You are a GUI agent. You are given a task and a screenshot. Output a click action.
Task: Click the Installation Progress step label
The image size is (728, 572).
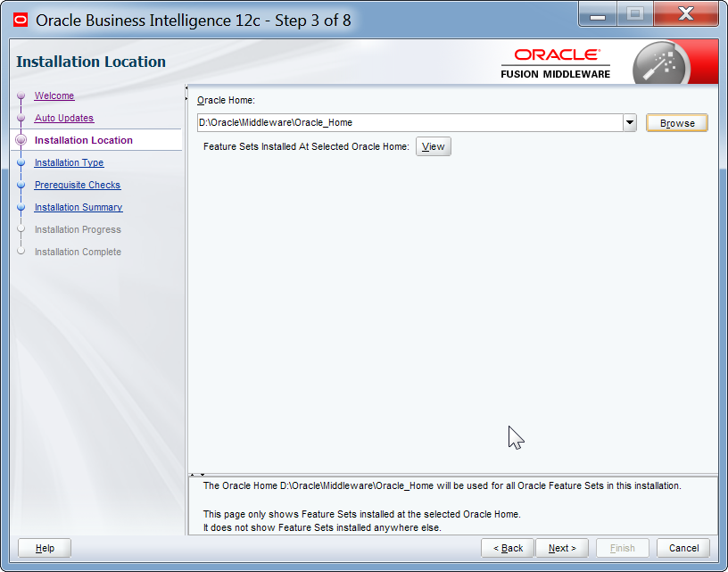tap(78, 229)
